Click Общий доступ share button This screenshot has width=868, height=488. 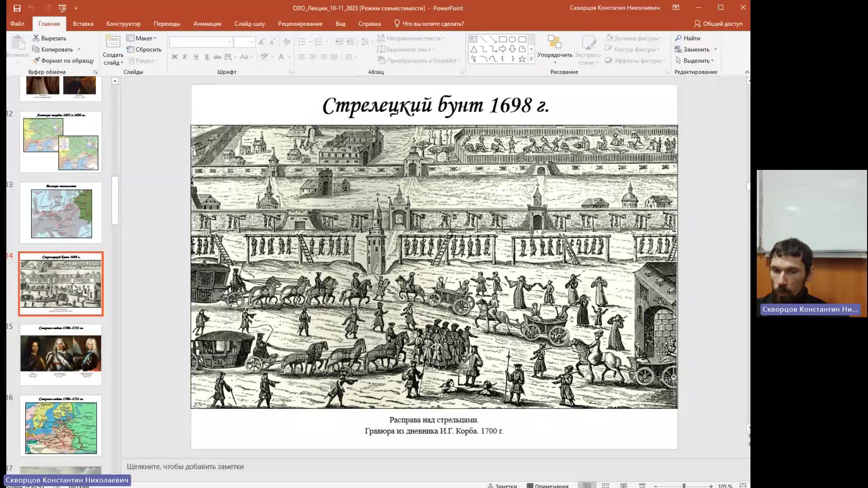coord(718,23)
